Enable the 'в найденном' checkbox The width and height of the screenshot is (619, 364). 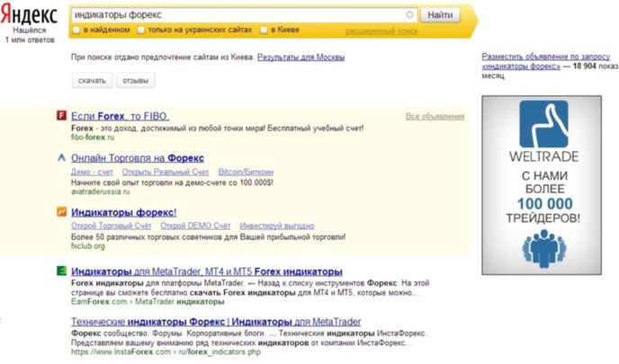point(76,30)
